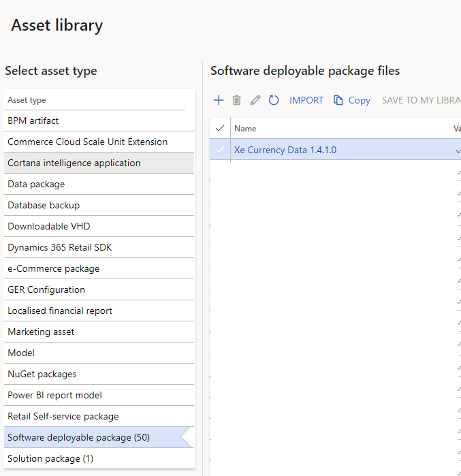
Task: Open Xe Currency Data 1.4.1.0 link
Action: click(x=285, y=150)
